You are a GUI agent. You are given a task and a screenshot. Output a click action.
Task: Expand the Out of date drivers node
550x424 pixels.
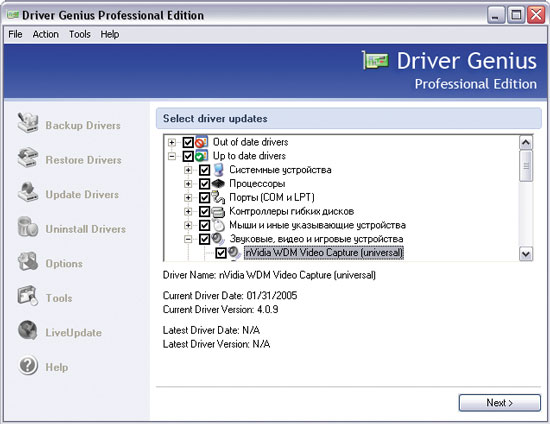pyautogui.click(x=172, y=142)
